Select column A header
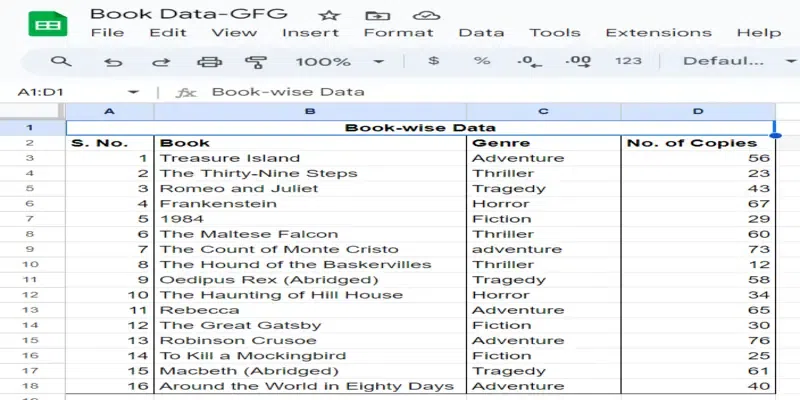Viewport: 800px width, 400px height. (109, 111)
